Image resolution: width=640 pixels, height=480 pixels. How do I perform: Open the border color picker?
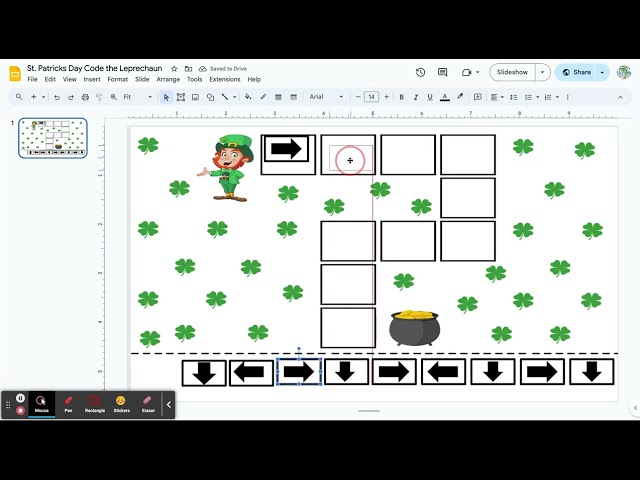coord(263,97)
